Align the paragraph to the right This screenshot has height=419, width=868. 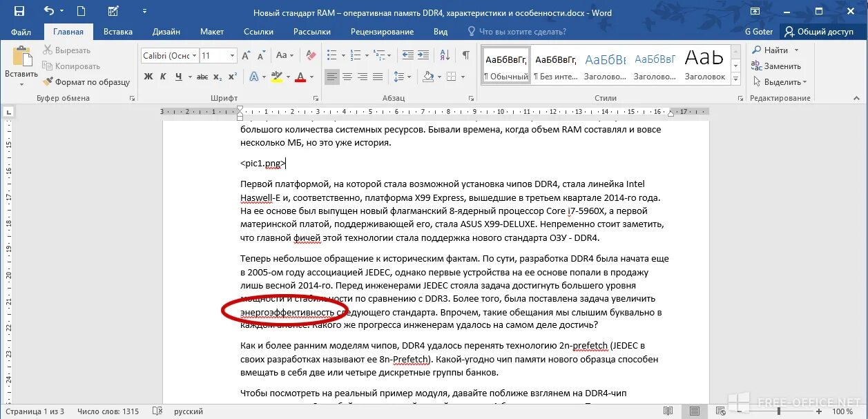[x=363, y=77]
